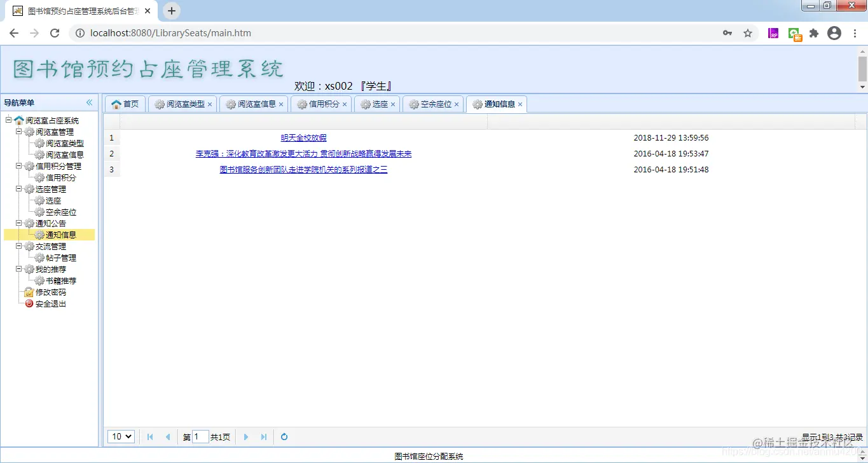Bookmark this page with the star icon
The image size is (868, 463).
coord(748,33)
